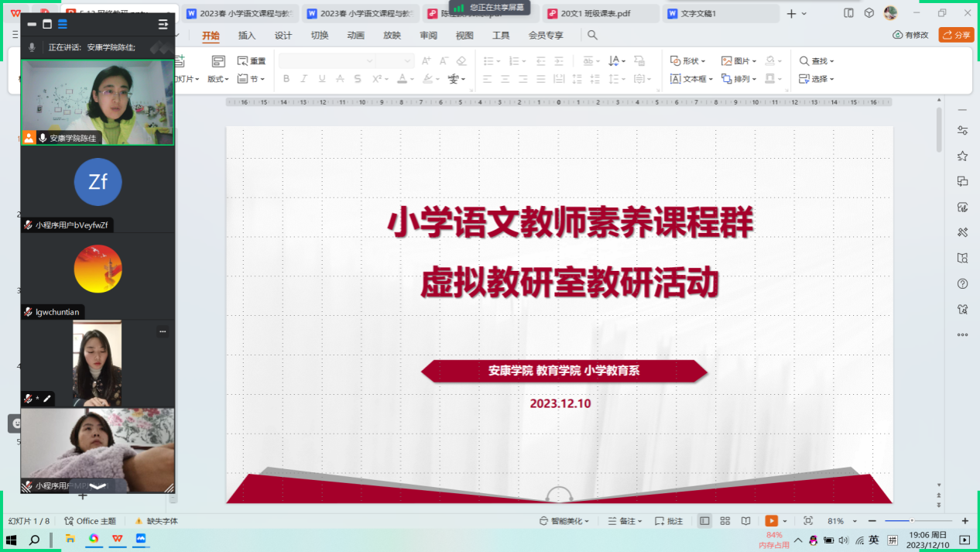Screen dimensions: 980x552
Task: Open the 插入 ribbon tab
Action: click(247, 35)
